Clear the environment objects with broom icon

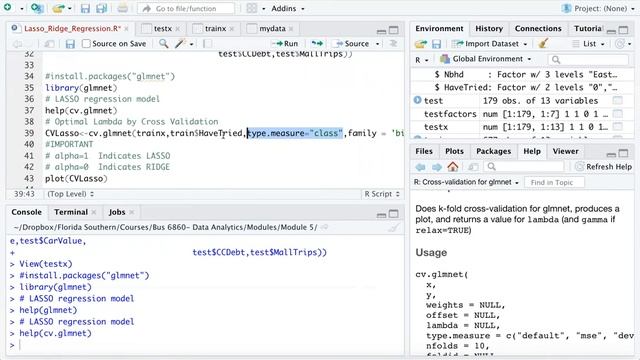point(543,43)
